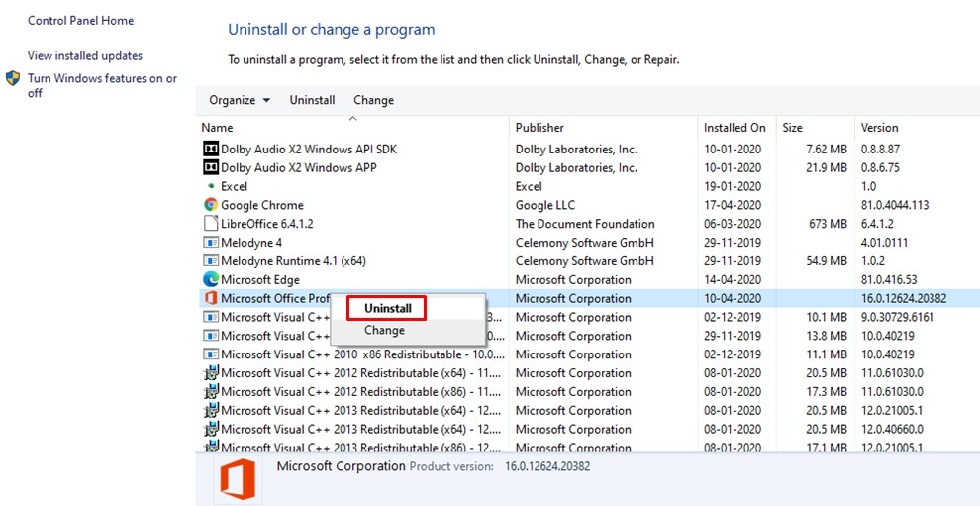This screenshot has height=506, width=980.
Task: Click the 7.62 MB size cell
Action: (x=827, y=149)
